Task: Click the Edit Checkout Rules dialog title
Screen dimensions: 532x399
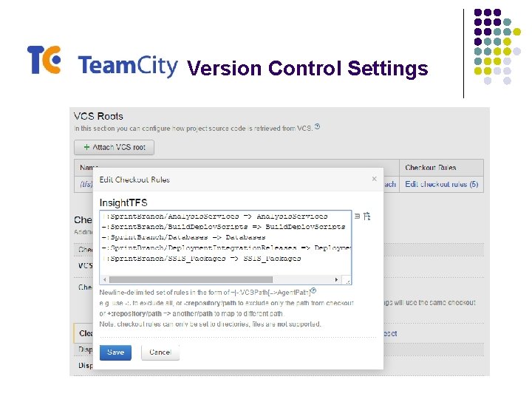Action: coord(134,180)
